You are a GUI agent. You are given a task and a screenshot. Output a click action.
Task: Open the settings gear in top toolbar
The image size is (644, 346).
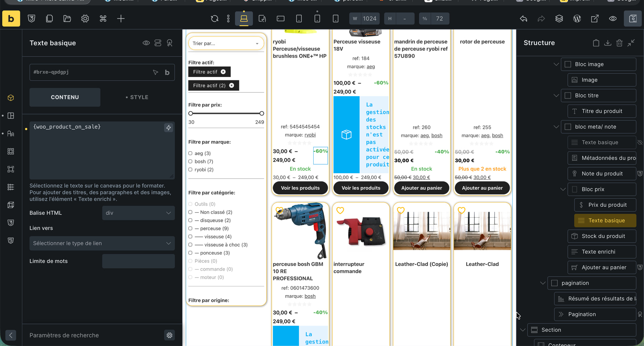click(x=85, y=19)
